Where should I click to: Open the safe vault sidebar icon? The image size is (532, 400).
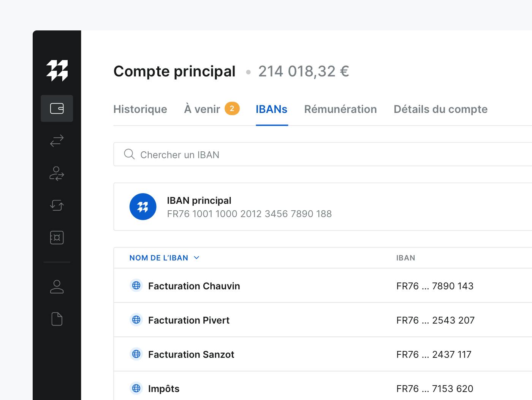[x=57, y=238]
